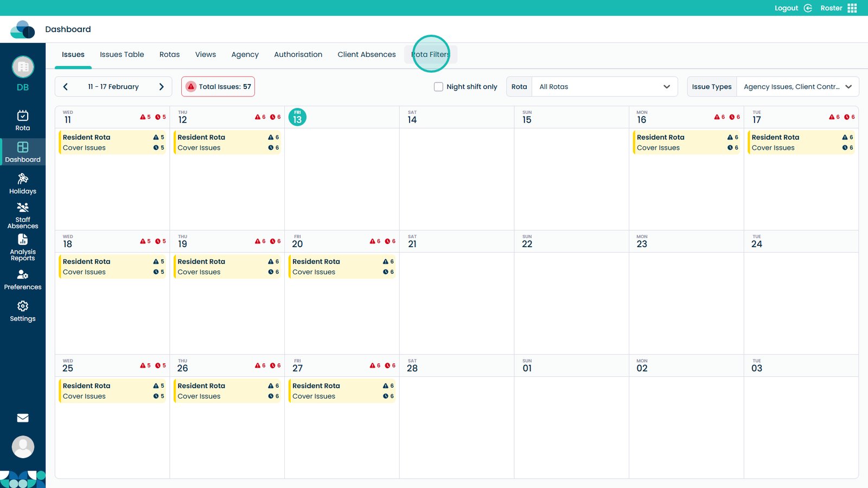Viewport: 868px width, 488px height.
Task: Open the user profile avatar
Action: [23, 447]
